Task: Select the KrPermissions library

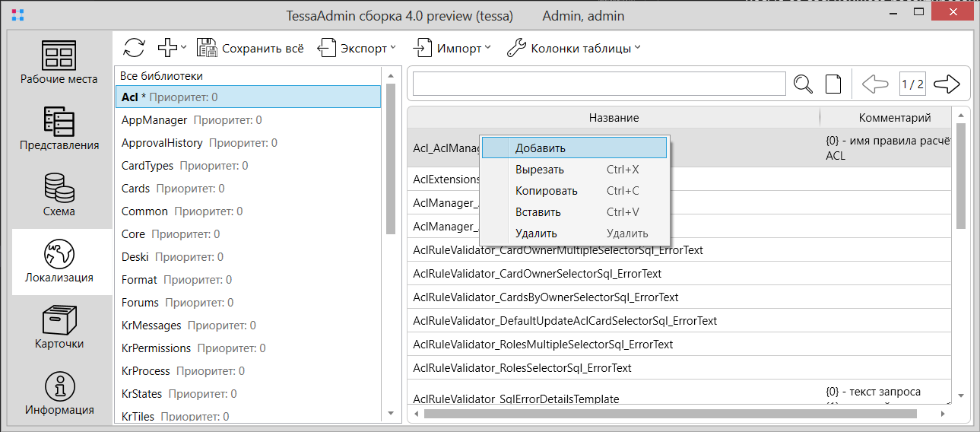Action: [248, 348]
